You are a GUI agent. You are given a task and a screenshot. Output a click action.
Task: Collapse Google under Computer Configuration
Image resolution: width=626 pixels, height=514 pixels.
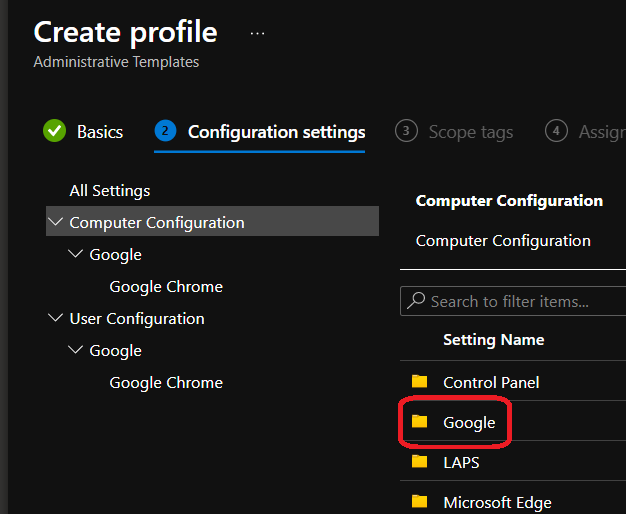tap(74, 254)
